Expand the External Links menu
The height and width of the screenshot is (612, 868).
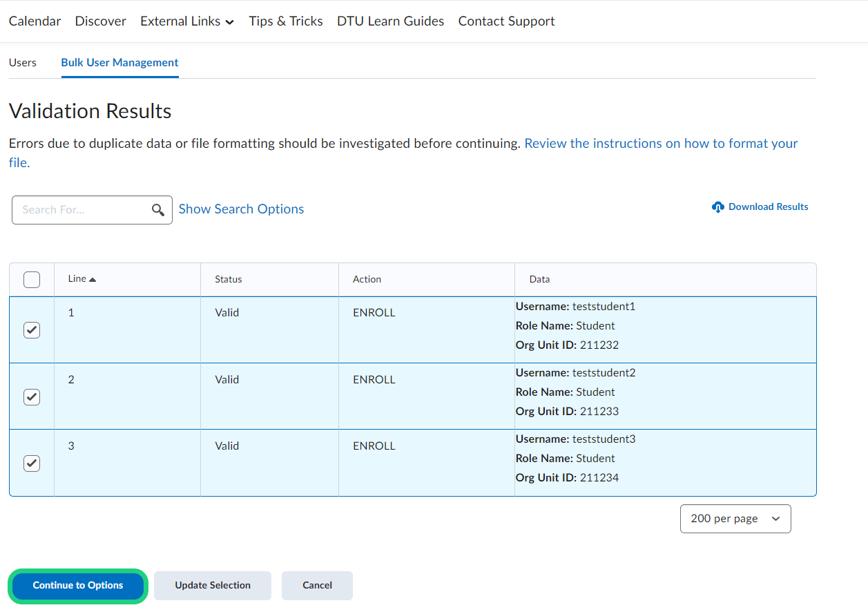pyautogui.click(x=187, y=21)
